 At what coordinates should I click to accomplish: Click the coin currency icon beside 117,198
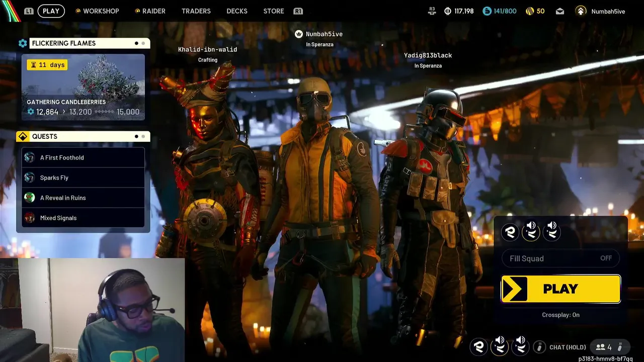448,11
